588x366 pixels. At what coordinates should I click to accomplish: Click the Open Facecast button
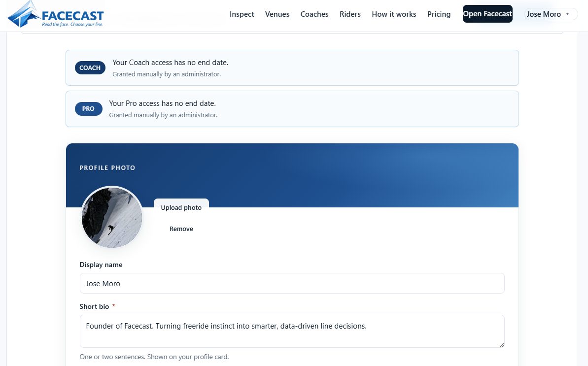[487, 14]
